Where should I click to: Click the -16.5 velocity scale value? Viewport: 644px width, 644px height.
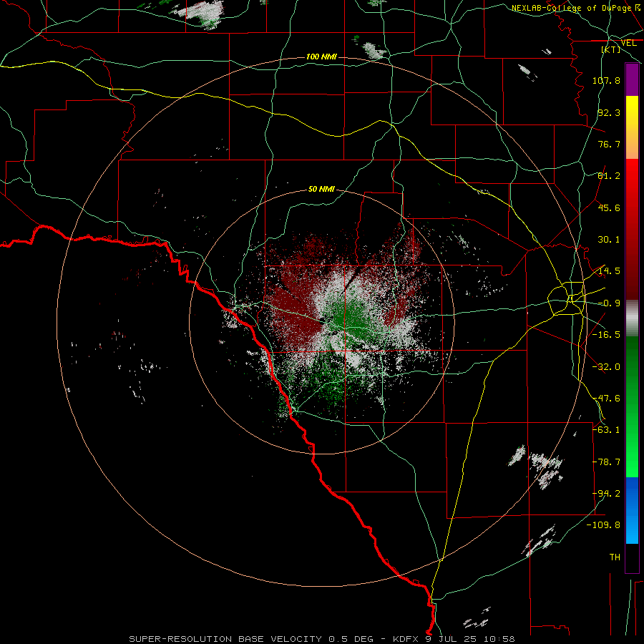(x=606, y=335)
